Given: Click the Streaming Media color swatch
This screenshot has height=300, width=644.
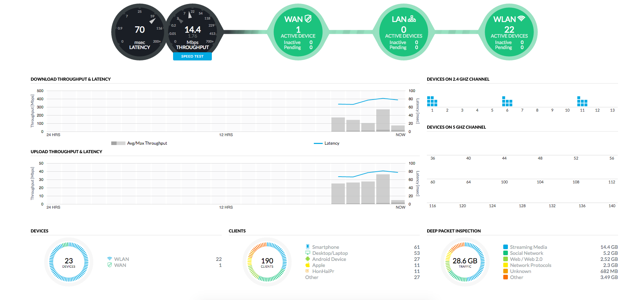Looking at the screenshot, I should pos(505,247).
